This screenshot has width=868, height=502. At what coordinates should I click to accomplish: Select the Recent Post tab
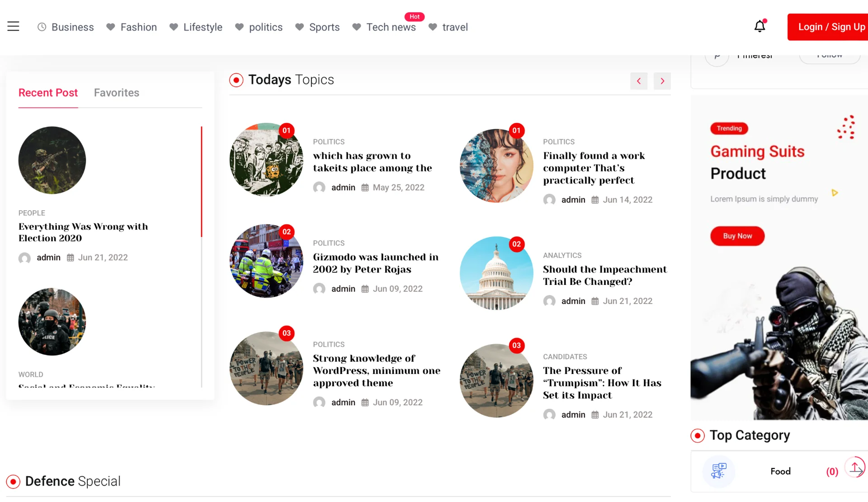point(48,93)
